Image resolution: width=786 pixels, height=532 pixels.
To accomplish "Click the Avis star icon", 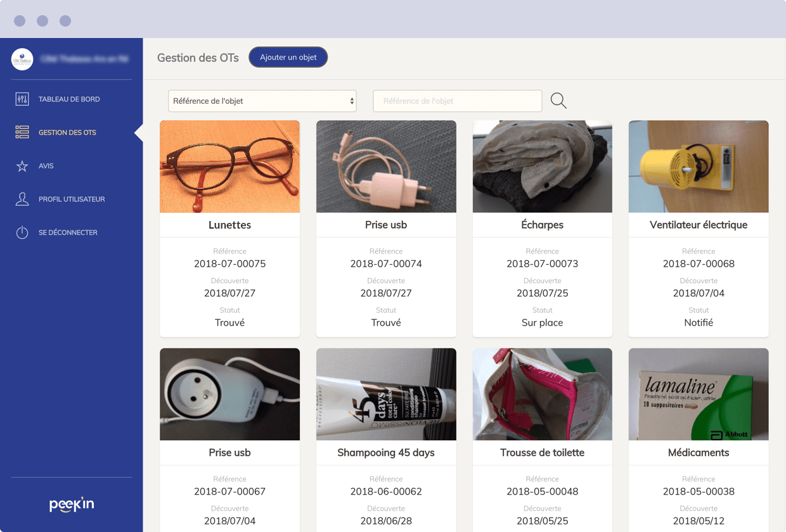I will pos(22,166).
